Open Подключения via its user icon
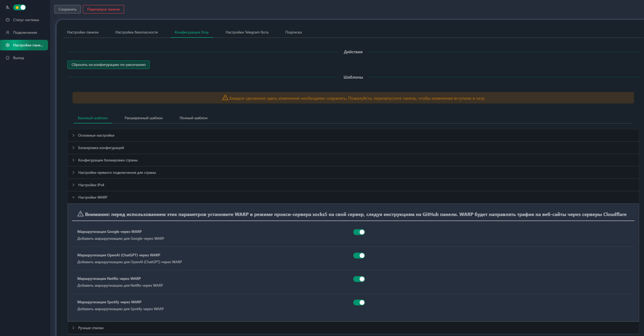 coord(8,32)
